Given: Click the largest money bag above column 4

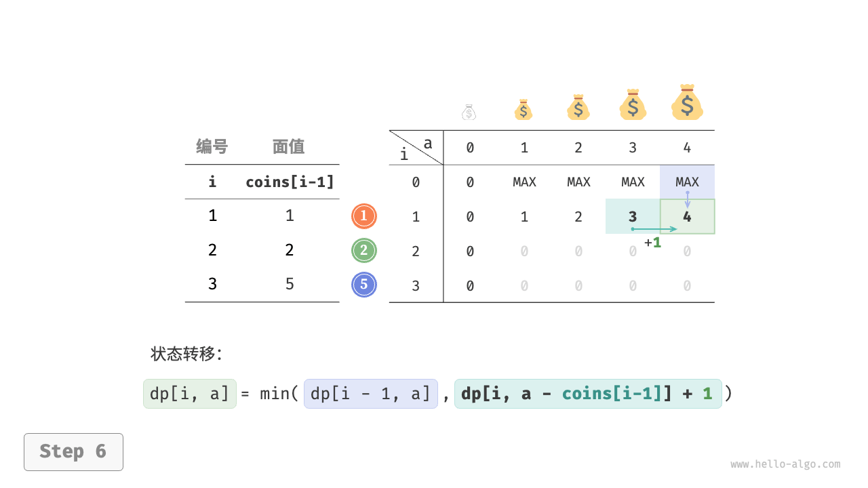Looking at the screenshot, I should click(x=687, y=102).
